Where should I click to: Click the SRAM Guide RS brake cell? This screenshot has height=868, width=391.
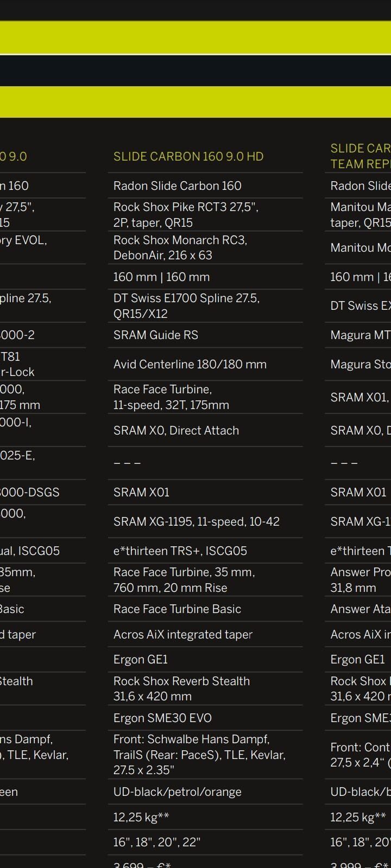pyautogui.click(x=155, y=335)
